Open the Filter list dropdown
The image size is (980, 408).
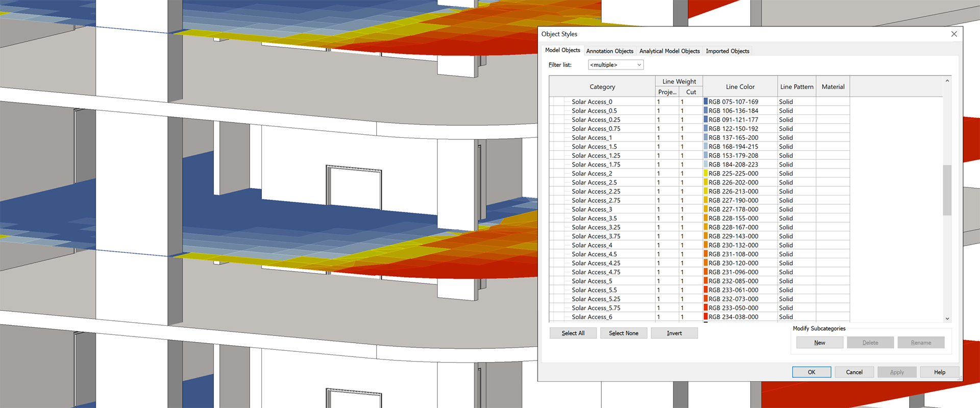(616, 65)
